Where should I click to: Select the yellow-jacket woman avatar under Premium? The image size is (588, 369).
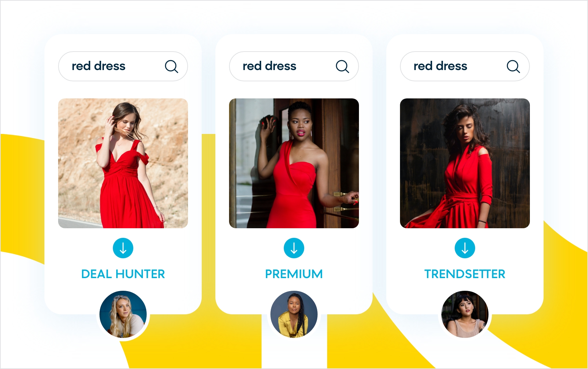pos(294,314)
